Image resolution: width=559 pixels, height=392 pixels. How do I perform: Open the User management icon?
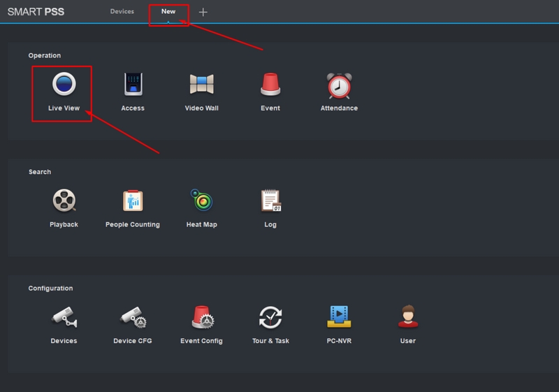coord(407,317)
